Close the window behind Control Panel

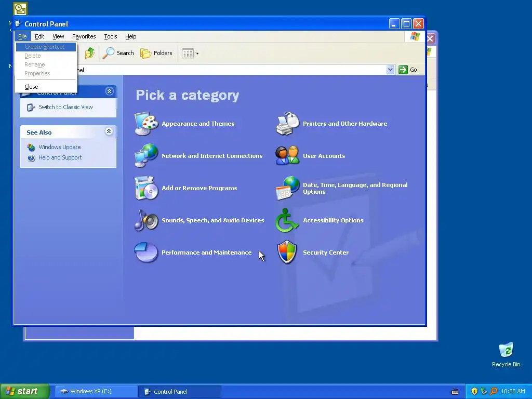430,38
